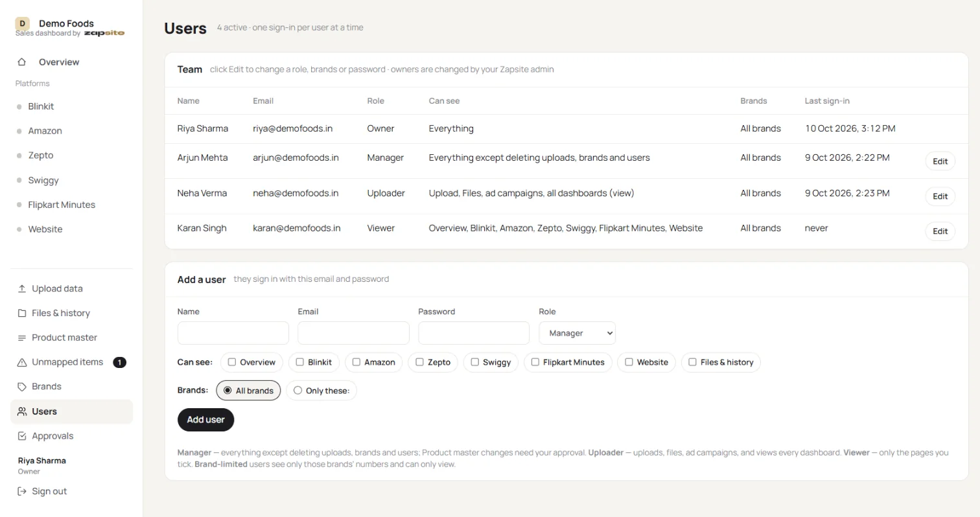Tick the Zepto checkbox in Can see

[419, 362]
